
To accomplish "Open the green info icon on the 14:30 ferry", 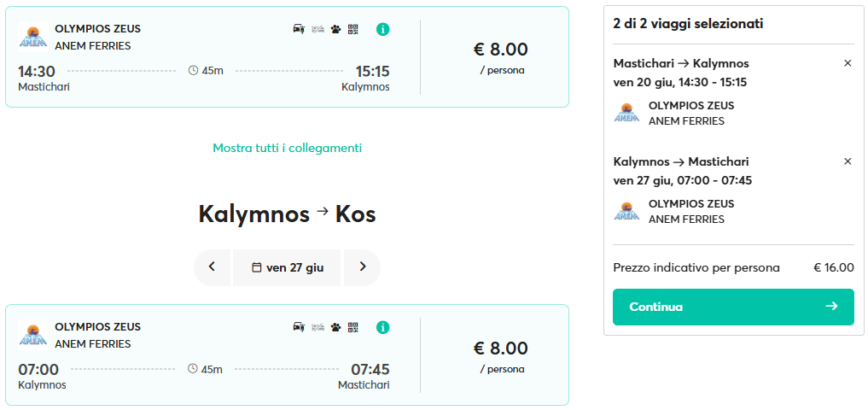I will point(382,29).
